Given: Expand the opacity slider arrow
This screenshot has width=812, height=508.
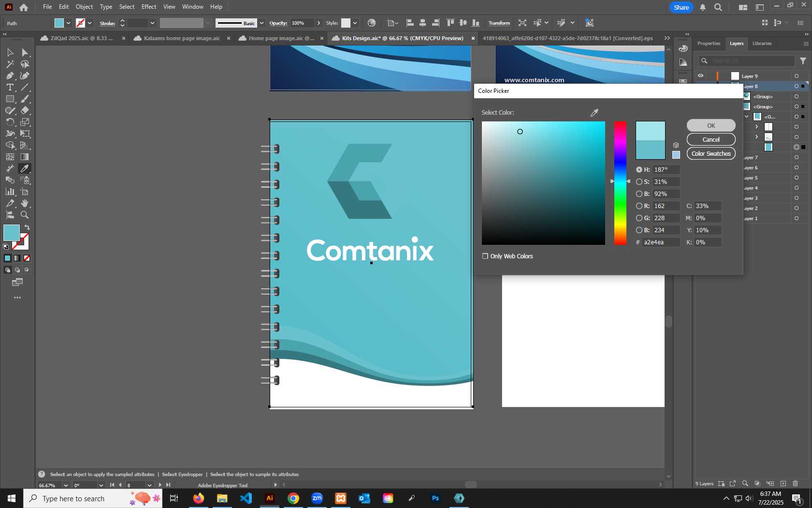Looking at the screenshot, I should pos(319,23).
